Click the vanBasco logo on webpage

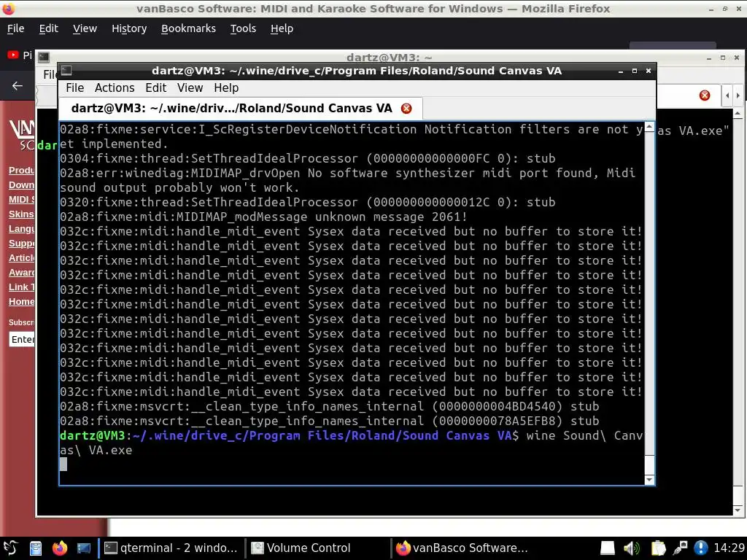coord(22,133)
